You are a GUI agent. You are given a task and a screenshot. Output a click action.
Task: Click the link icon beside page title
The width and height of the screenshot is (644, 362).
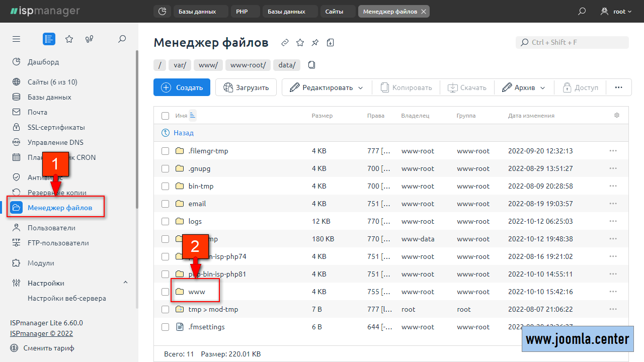[x=285, y=43]
